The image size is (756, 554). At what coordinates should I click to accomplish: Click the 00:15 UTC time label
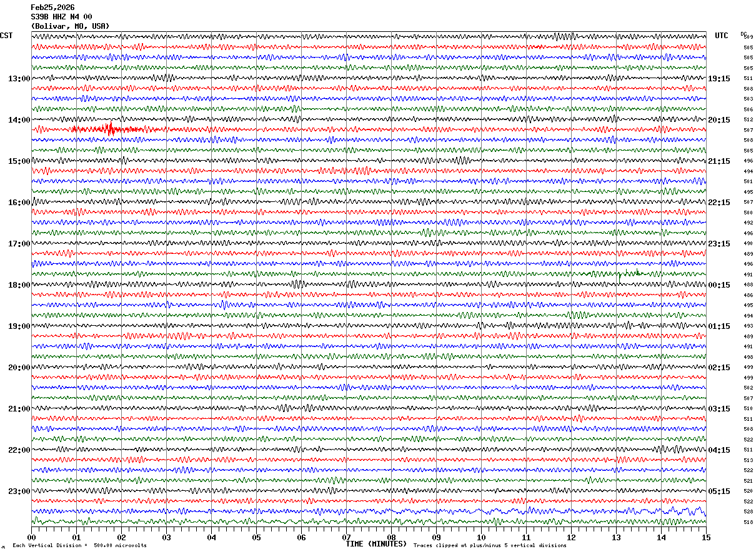point(719,285)
